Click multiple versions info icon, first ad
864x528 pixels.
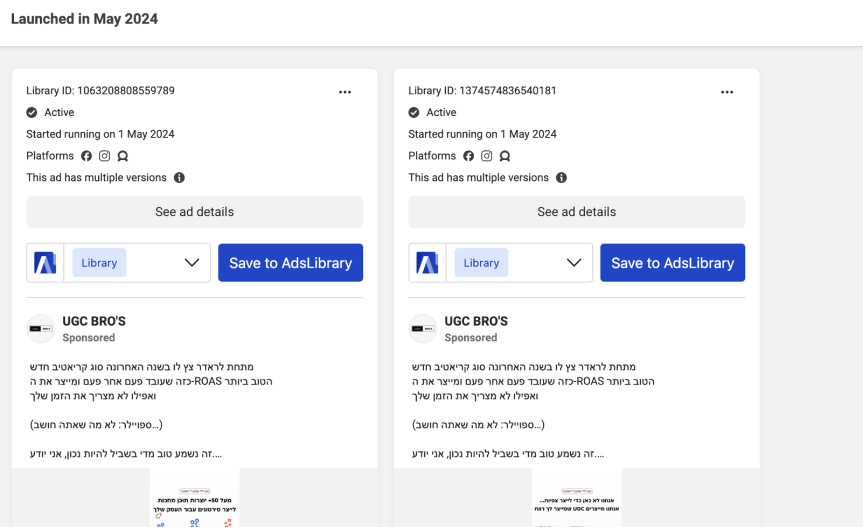(180, 178)
